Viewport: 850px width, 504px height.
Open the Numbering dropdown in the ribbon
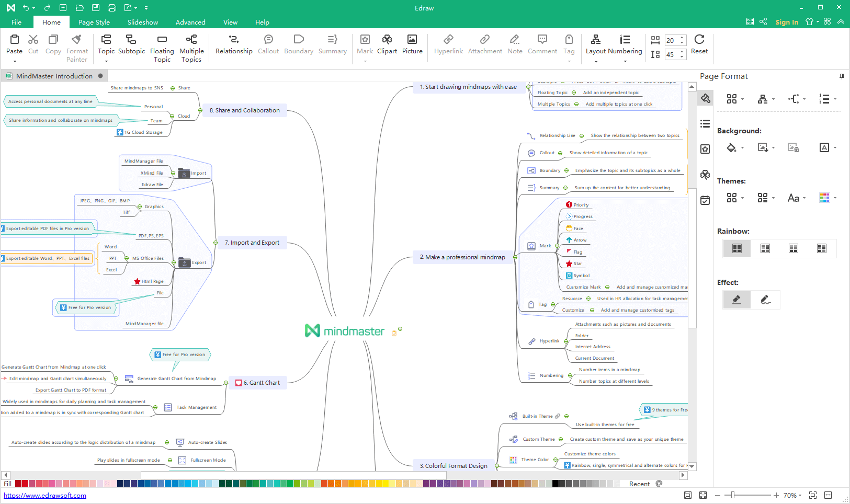tap(625, 62)
